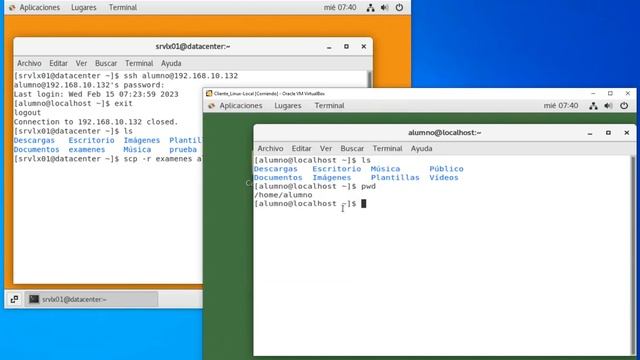Click power icon in Cliente VM top bar
640x360 pixels.
pos(624,106)
